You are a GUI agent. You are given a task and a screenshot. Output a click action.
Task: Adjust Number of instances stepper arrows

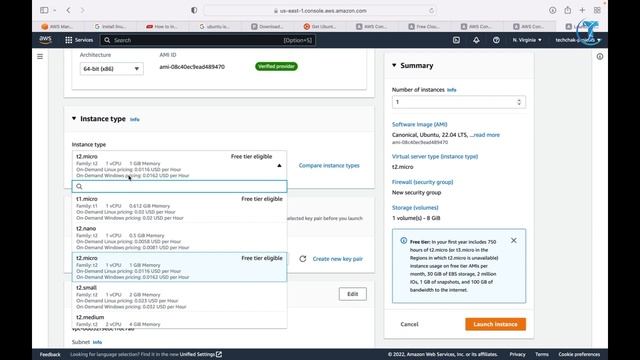click(519, 102)
